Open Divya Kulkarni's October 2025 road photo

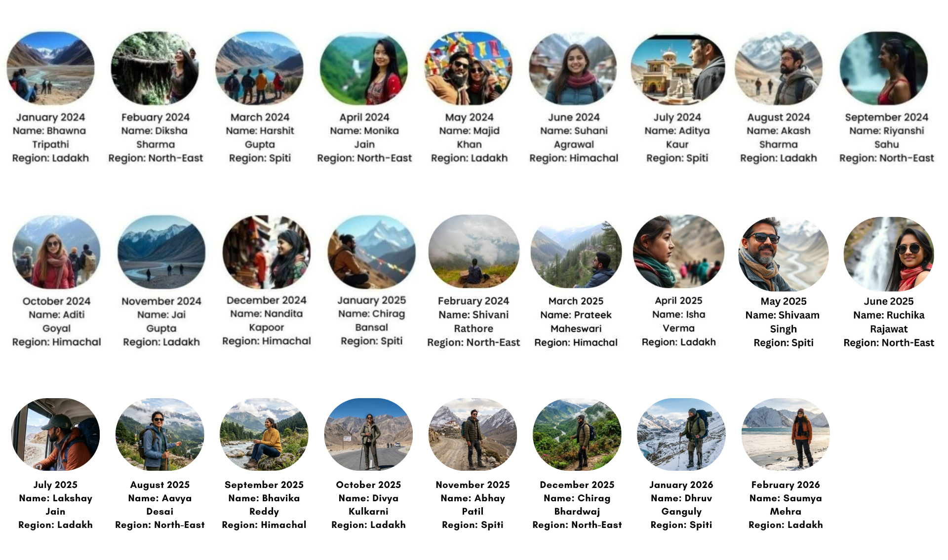coord(368,434)
